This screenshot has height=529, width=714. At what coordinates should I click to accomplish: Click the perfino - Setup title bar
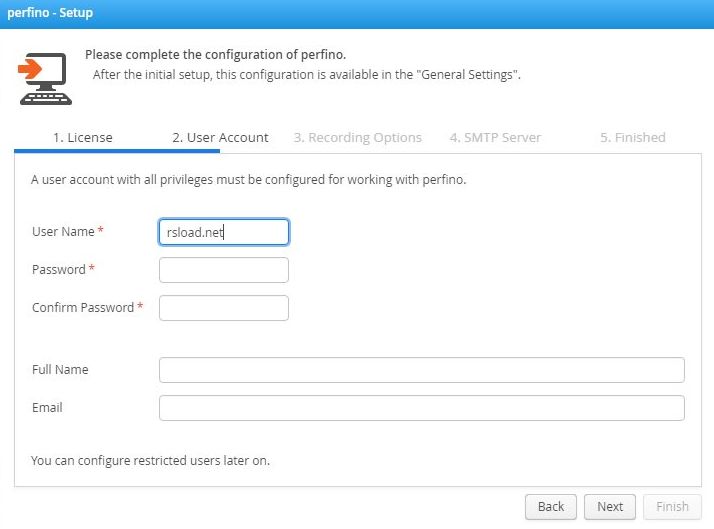356,14
